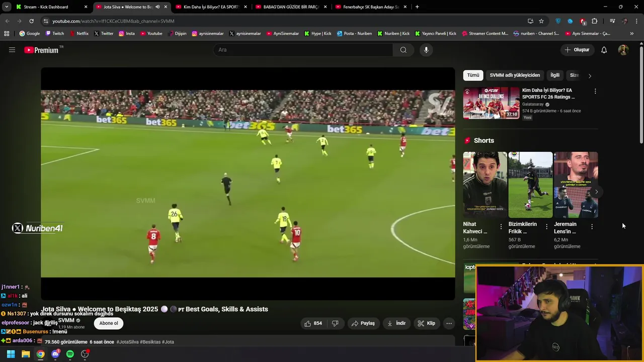
Task: Click the page vertical scrollbar
Action: coord(641,96)
